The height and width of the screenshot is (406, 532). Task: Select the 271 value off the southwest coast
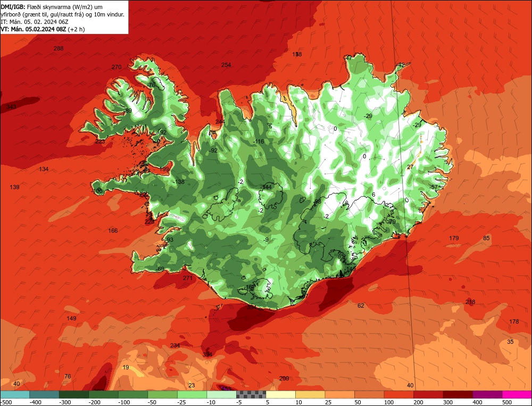[188, 278]
